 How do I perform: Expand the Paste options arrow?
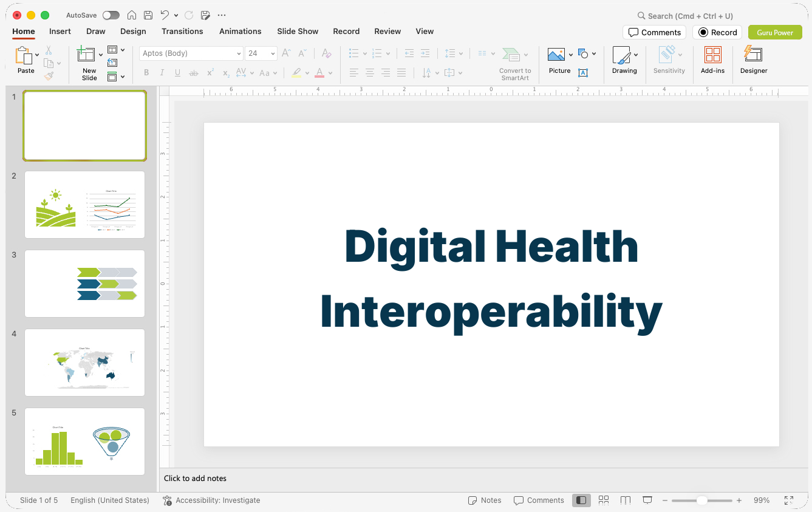[38, 55]
